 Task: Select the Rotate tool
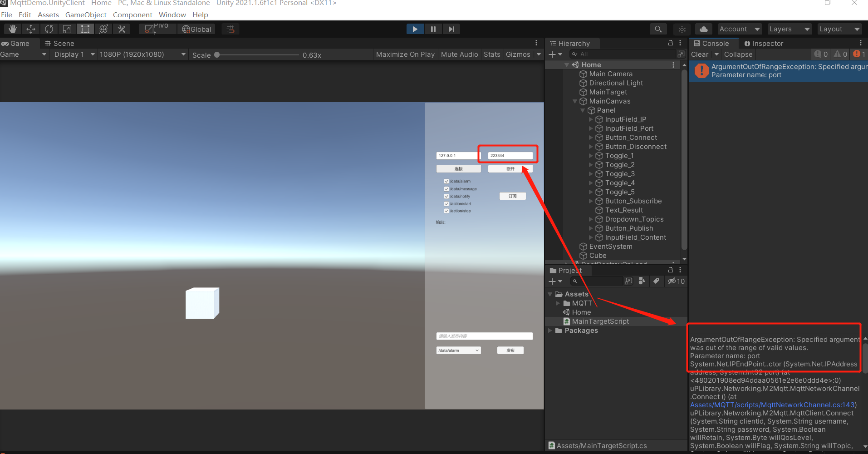tap(49, 29)
